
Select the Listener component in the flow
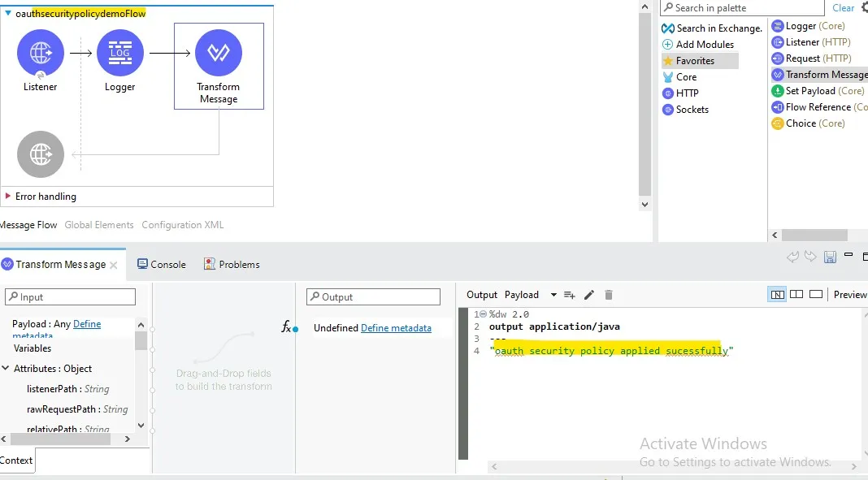pyautogui.click(x=41, y=53)
